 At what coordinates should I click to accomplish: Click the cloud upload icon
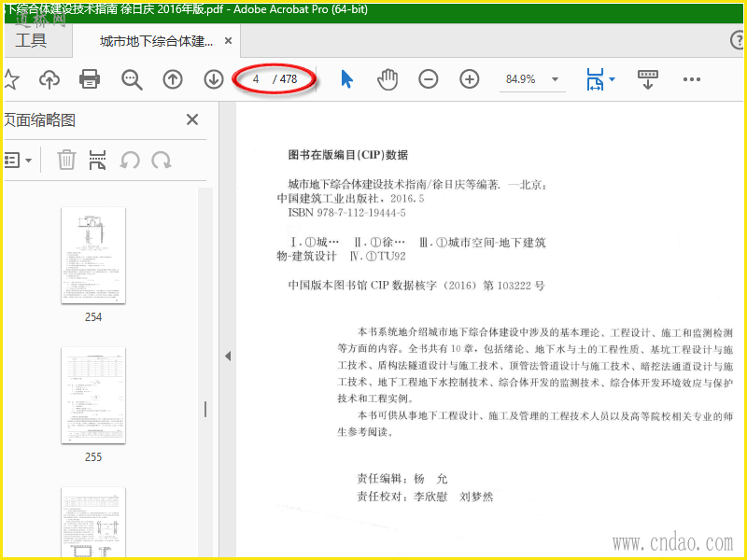pyautogui.click(x=49, y=79)
